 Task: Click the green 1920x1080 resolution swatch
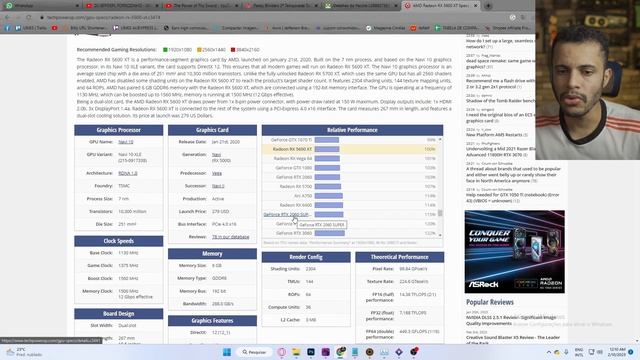pyautogui.click(x=165, y=50)
